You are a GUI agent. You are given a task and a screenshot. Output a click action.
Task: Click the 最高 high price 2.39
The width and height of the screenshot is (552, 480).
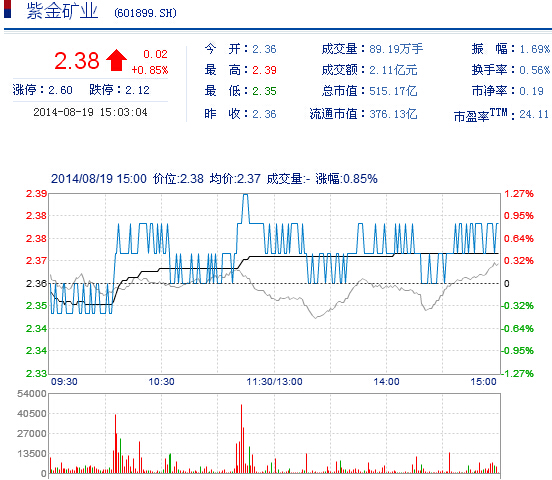(264, 70)
